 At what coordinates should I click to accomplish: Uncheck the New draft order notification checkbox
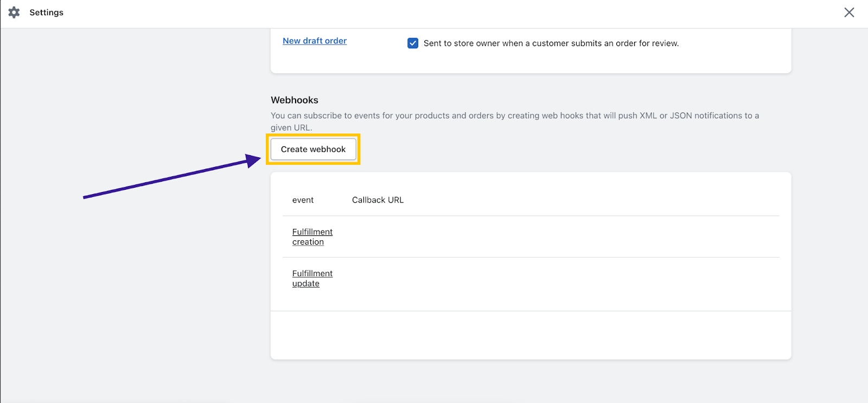pyautogui.click(x=413, y=43)
